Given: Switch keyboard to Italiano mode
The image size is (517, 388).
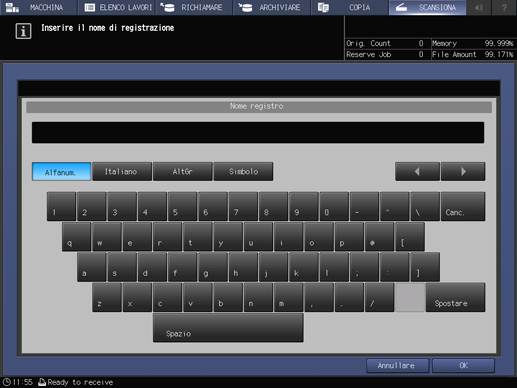Looking at the screenshot, I should pyautogui.click(x=122, y=172).
